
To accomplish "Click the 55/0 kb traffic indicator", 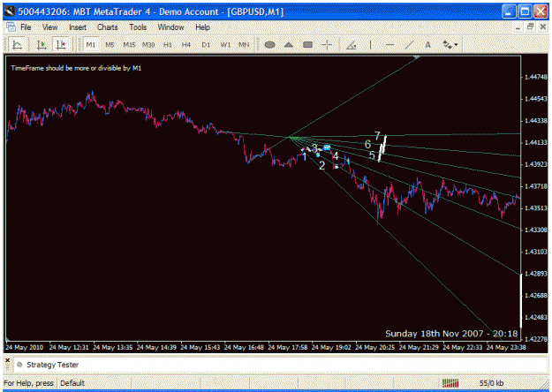I will tap(491, 383).
